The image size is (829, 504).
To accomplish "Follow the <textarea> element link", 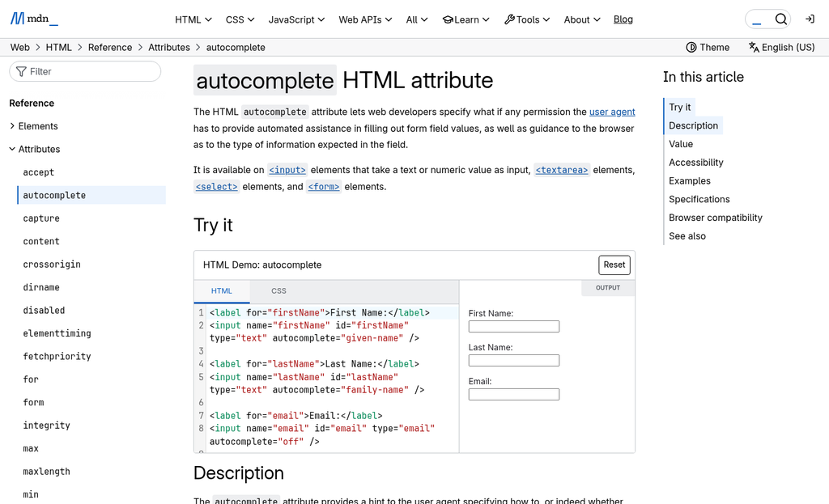I will [x=562, y=170].
